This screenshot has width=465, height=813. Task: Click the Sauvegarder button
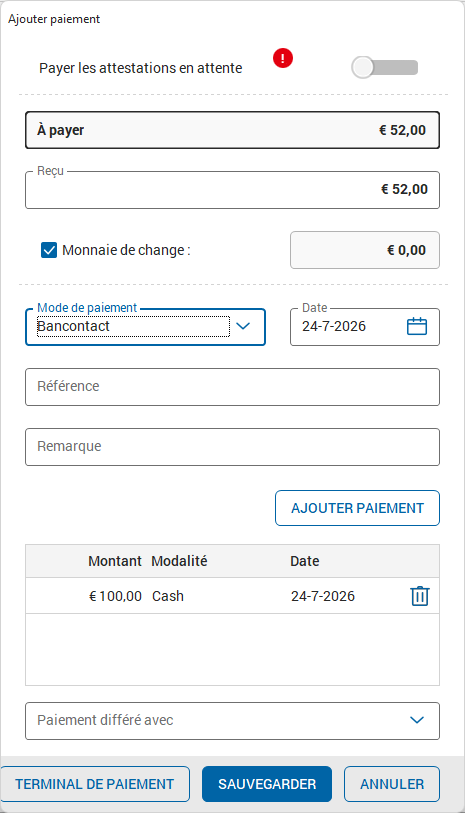tap(267, 784)
